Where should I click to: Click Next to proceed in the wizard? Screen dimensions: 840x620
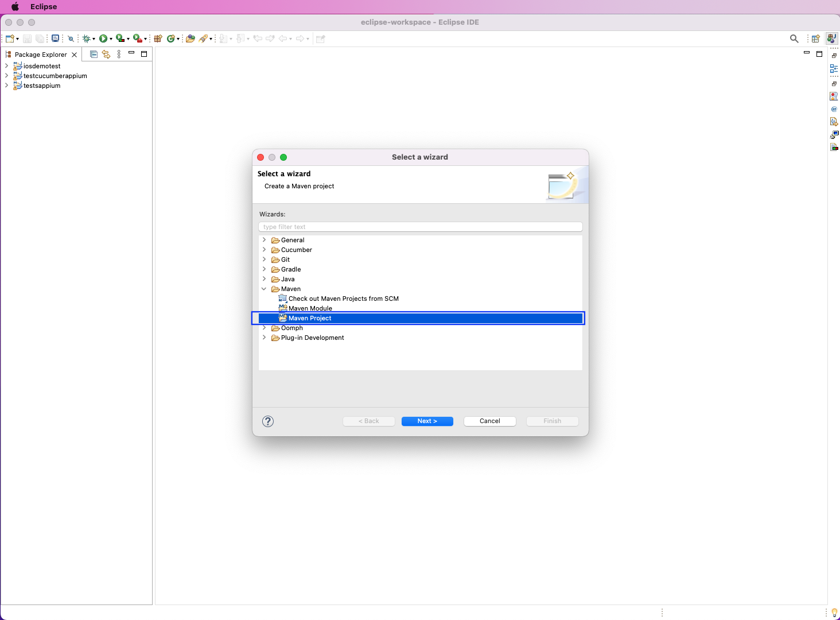coord(427,421)
